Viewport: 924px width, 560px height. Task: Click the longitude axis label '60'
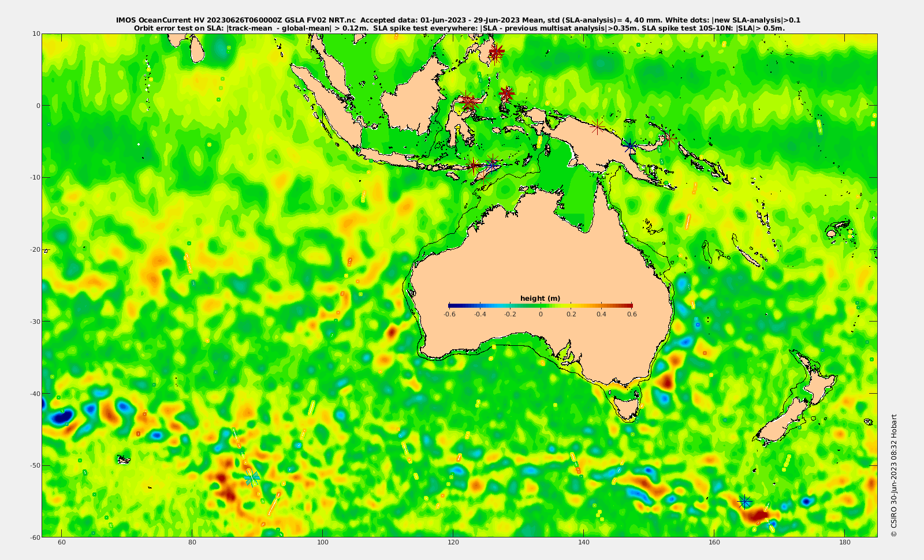click(62, 543)
